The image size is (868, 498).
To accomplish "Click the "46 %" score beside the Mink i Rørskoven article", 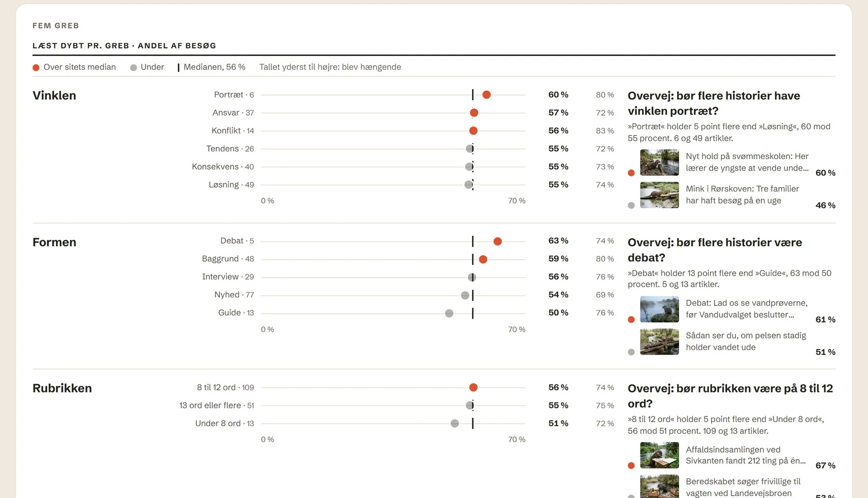I will point(825,205).
